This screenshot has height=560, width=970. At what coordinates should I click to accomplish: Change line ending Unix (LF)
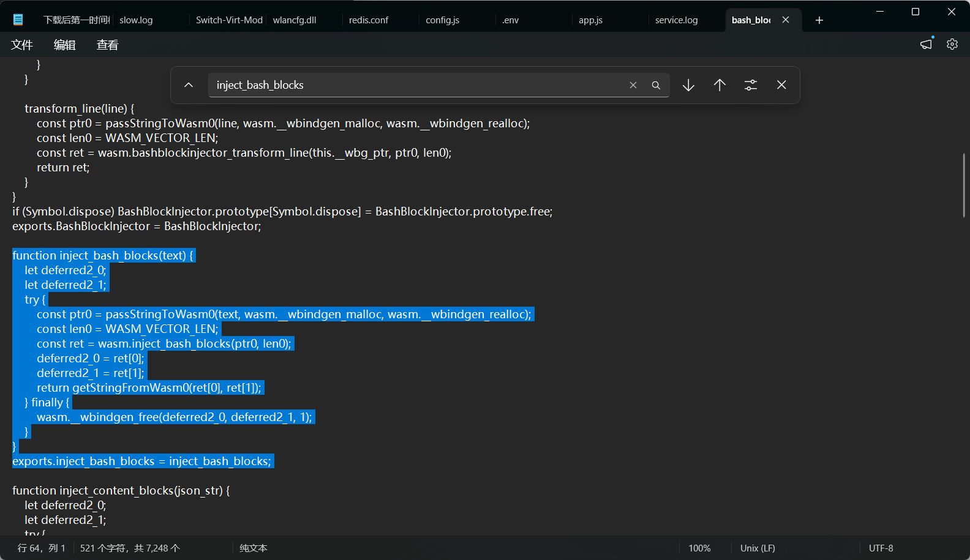758,548
